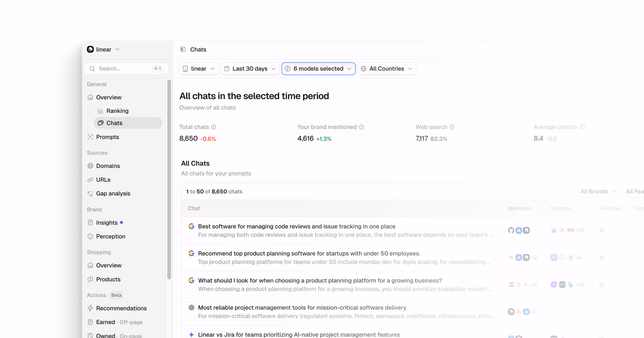Open the Recommendations action page
This screenshot has width=644, height=338.
point(121,308)
